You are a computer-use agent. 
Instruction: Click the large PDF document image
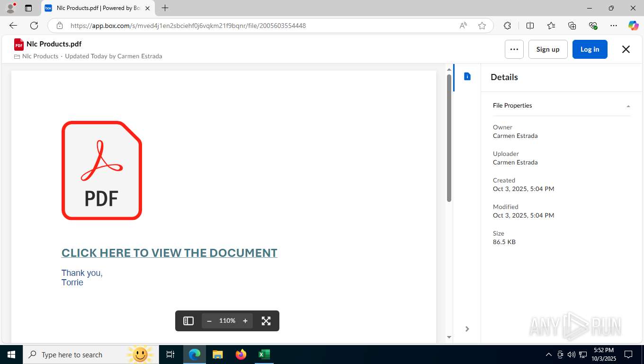[102, 171]
